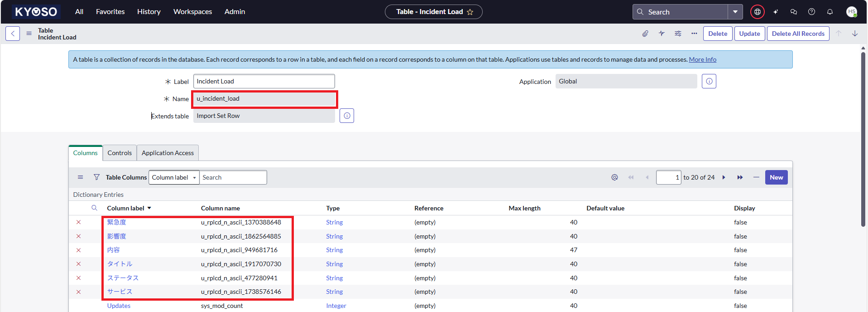Viewport: 868px width, 312px height.
Task: Click the column personalize gear icon
Action: tap(614, 177)
